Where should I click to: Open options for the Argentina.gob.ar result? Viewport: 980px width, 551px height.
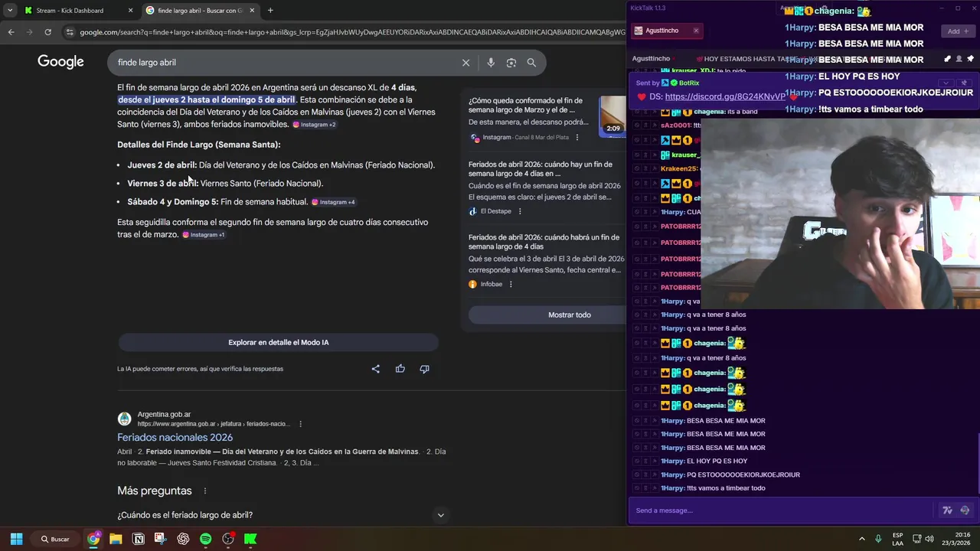tap(300, 424)
